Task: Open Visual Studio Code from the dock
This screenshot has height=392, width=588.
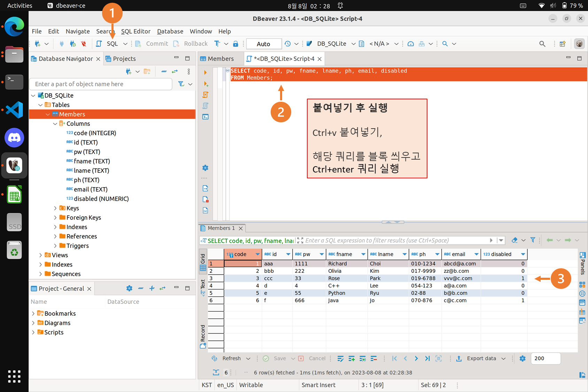Action: [x=14, y=110]
